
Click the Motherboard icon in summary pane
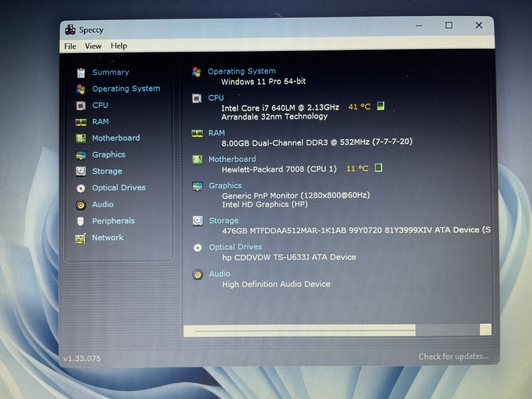coord(197,160)
